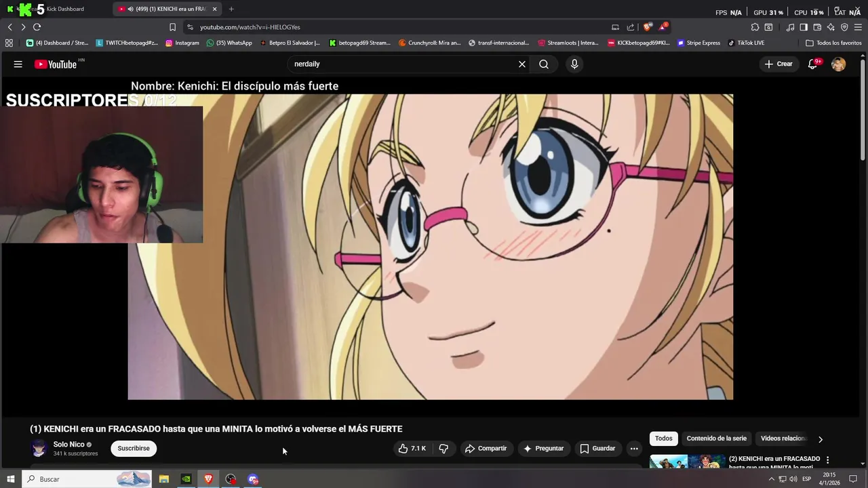Open the YouTube account avatar menu

click(839, 64)
